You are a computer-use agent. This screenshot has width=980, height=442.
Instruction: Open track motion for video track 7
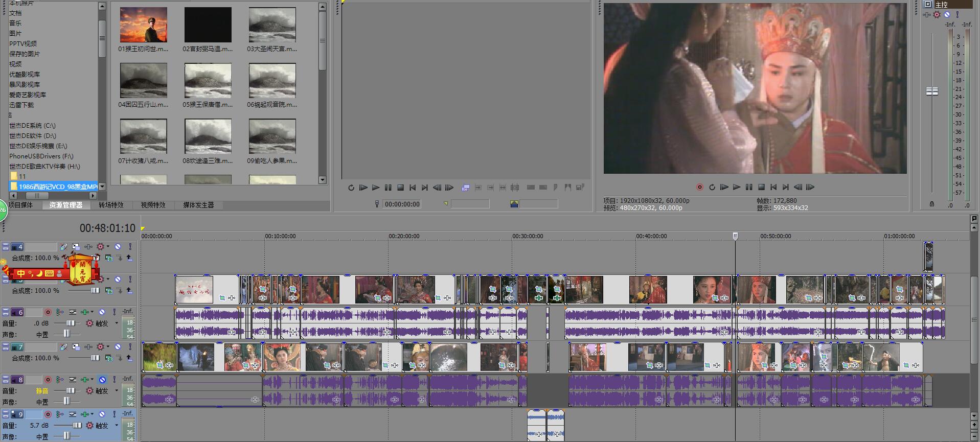click(76, 347)
